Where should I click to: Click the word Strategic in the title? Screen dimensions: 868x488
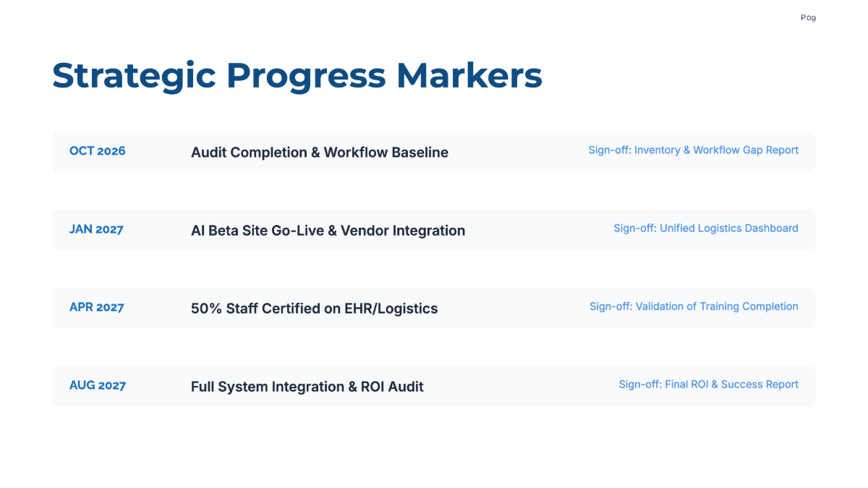[x=134, y=77]
